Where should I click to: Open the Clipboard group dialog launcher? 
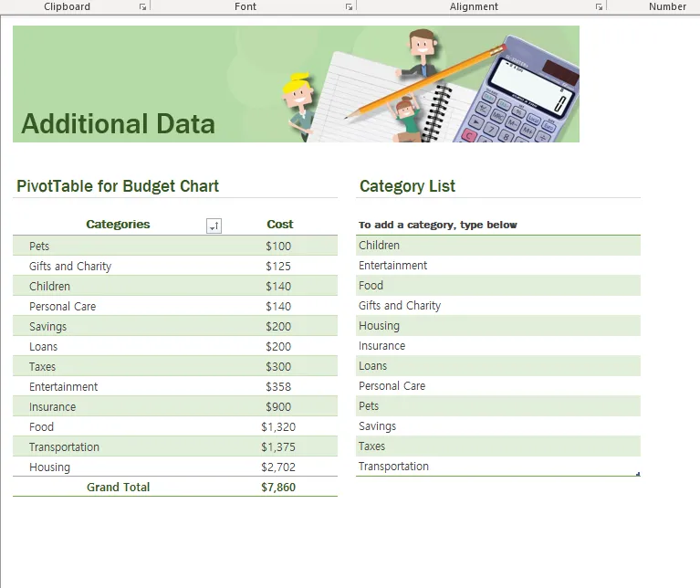point(142,6)
